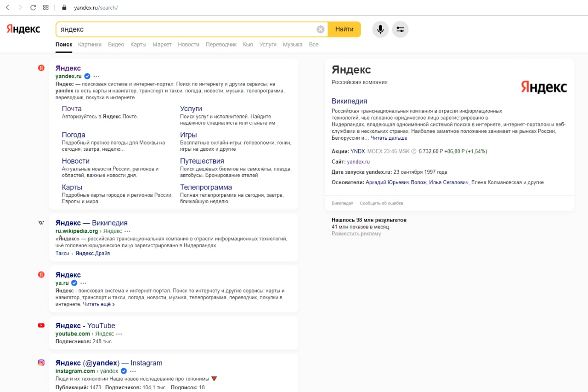Open the yandex.ru site link in knowledge panel

pos(358,162)
